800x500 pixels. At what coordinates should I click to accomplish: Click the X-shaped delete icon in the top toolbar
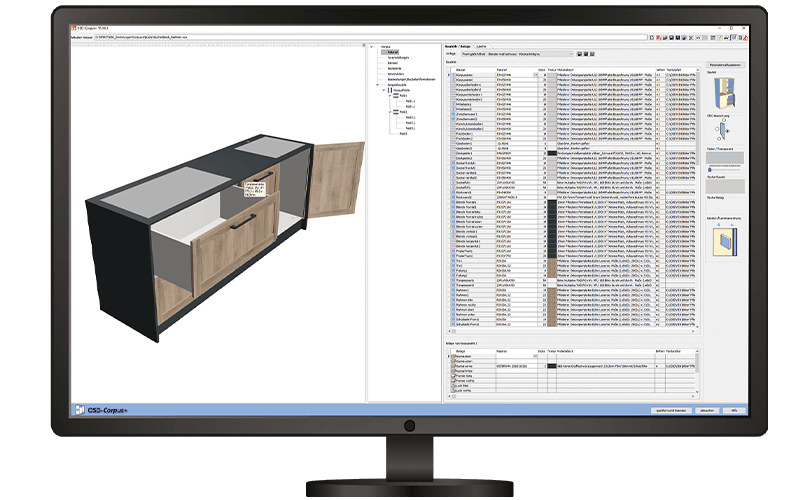[691, 38]
